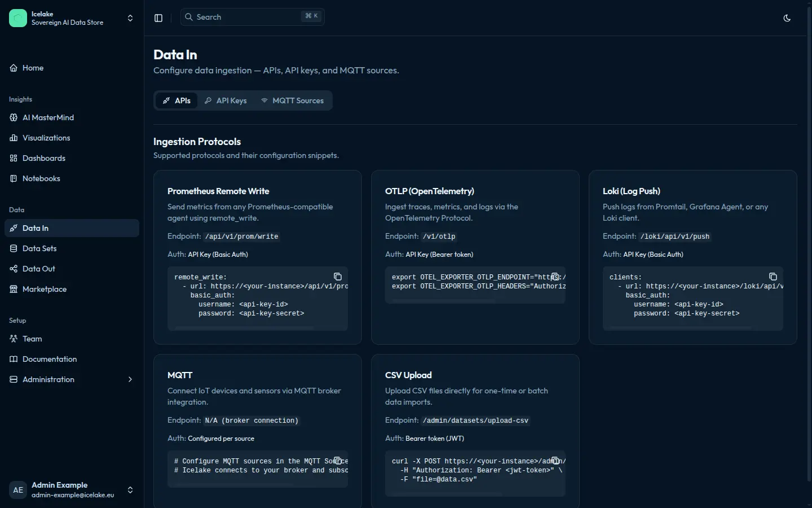Open Marketplace from the sidebar icon

[x=13, y=289]
